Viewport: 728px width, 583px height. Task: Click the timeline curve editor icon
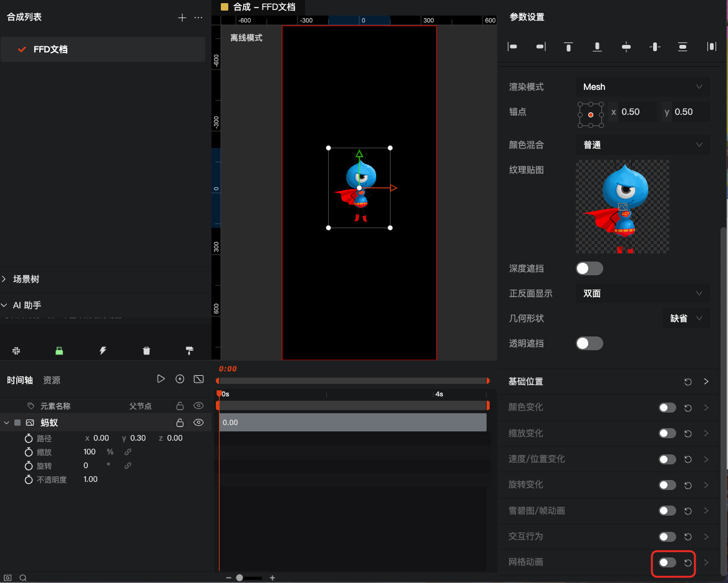(x=199, y=379)
